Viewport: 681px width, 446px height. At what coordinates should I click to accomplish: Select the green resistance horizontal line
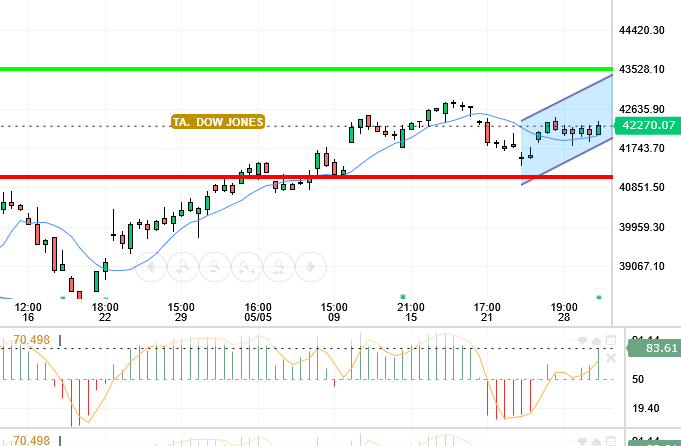coord(306,69)
